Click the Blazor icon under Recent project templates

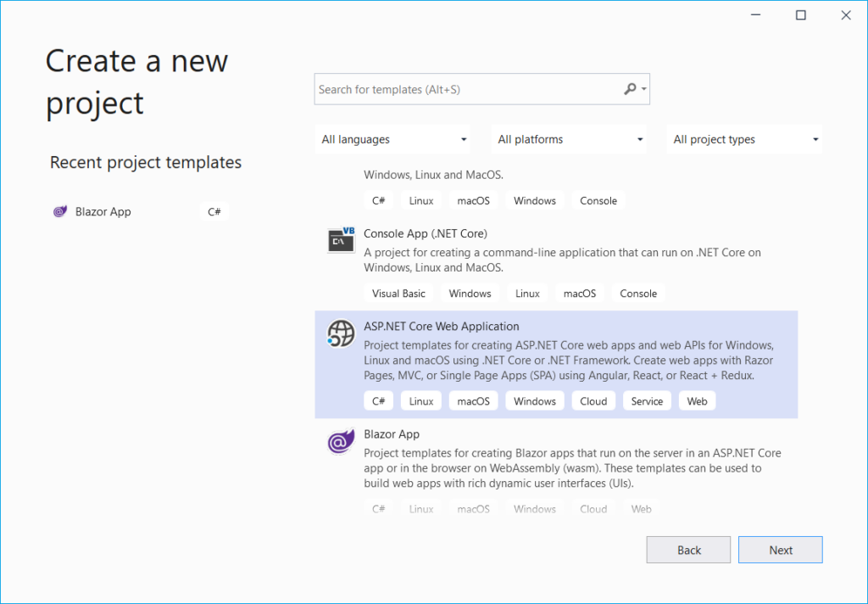click(x=60, y=211)
